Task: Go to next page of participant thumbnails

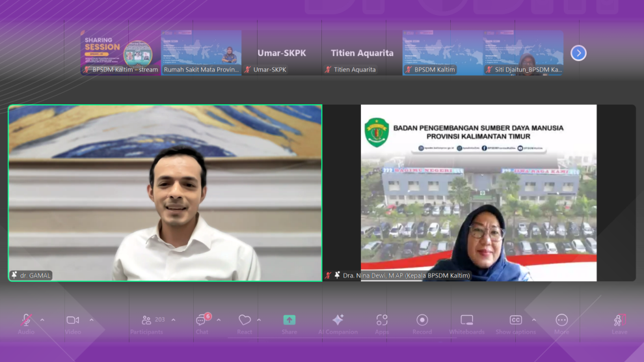Action: point(578,53)
